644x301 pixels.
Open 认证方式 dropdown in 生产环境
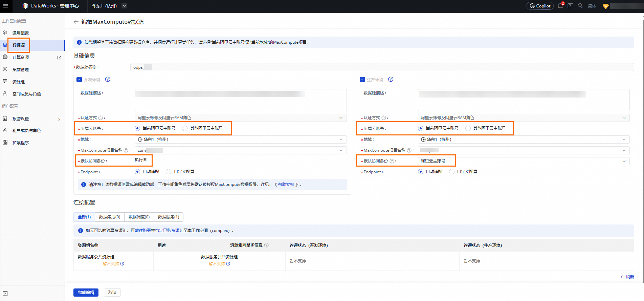click(x=524, y=118)
